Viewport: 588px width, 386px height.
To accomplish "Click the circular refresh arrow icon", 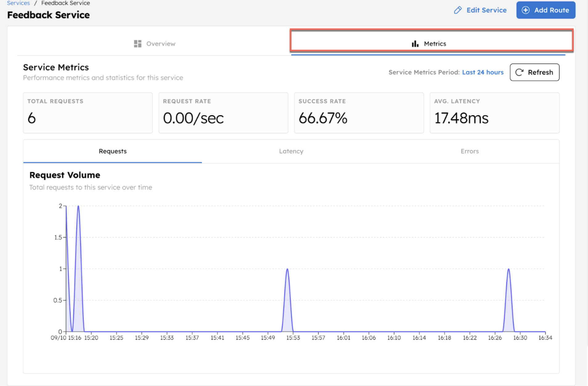I will click(x=520, y=72).
